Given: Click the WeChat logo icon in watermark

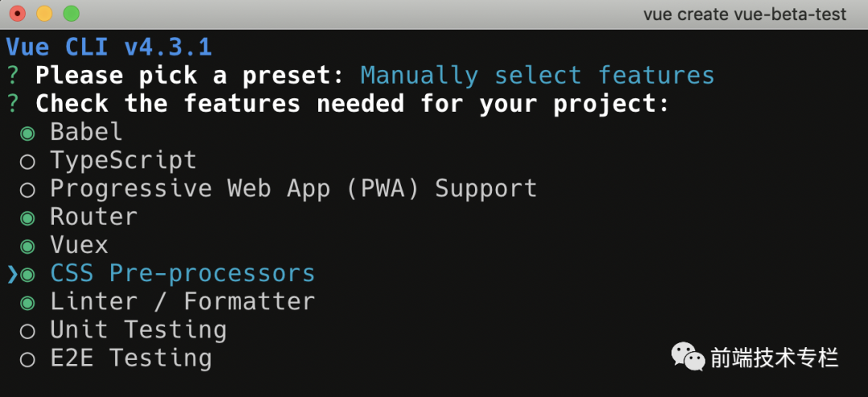Looking at the screenshot, I should coord(688,356).
